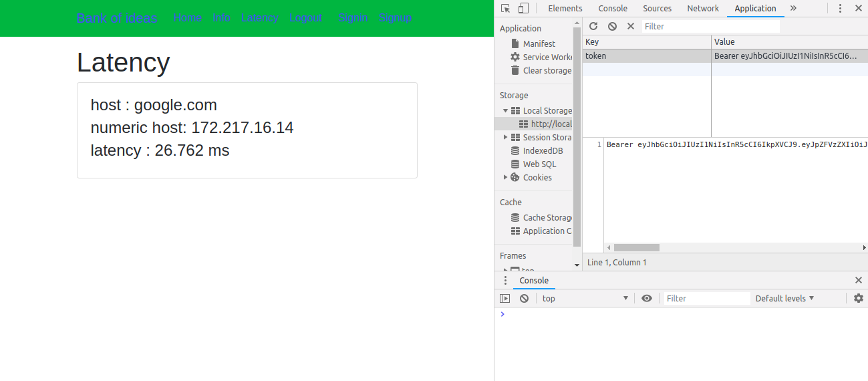Click the delete selected entry X icon
868x381 pixels.
pyautogui.click(x=631, y=26)
